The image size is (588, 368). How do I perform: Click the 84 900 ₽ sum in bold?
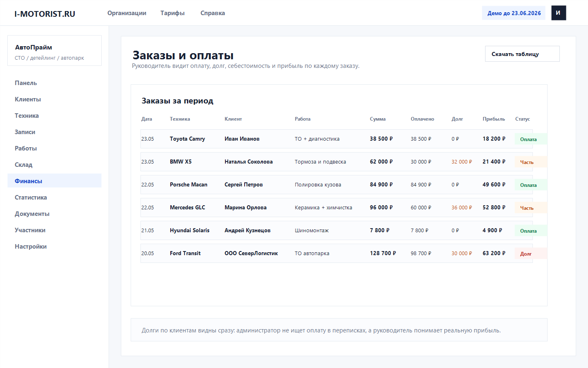[381, 184]
